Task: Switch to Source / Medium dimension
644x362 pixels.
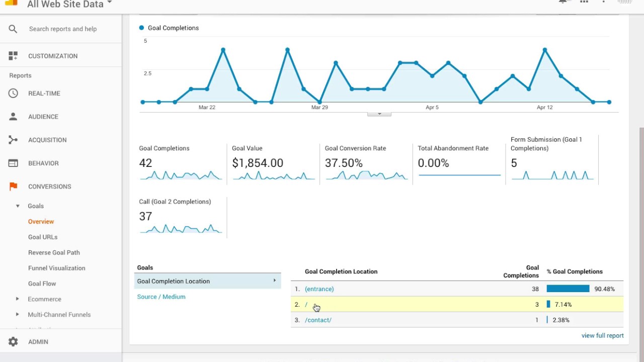Action: pyautogui.click(x=161, y=297)
